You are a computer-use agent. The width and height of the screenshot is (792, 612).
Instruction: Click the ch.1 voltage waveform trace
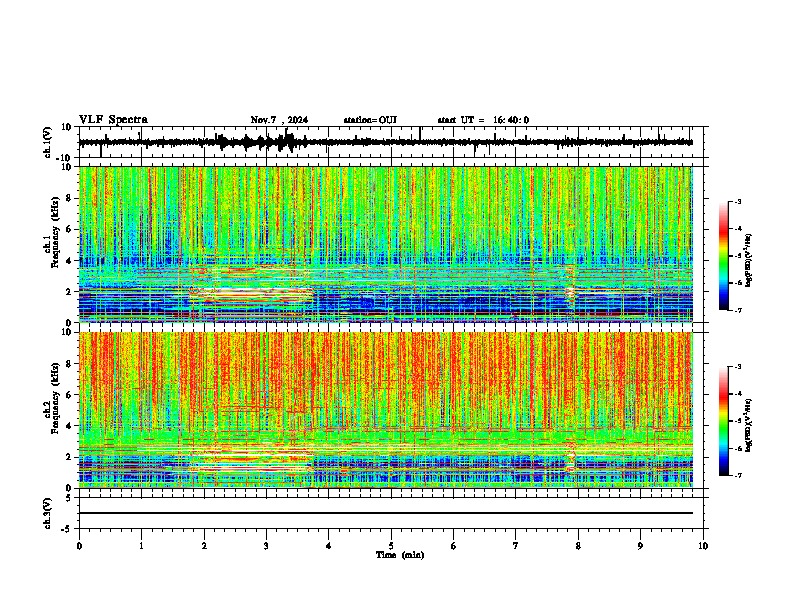click(386, 142)
